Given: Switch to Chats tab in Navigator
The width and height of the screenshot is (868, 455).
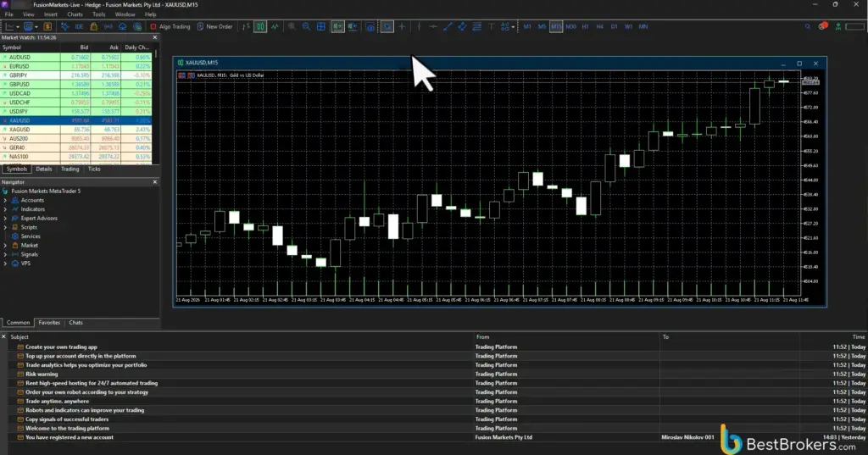Looking at the screenshot, I should [75, 322].
